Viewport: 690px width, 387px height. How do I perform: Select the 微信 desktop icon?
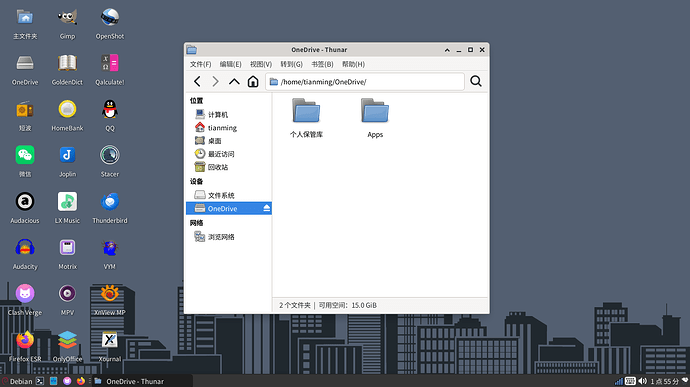coord(25,162)
